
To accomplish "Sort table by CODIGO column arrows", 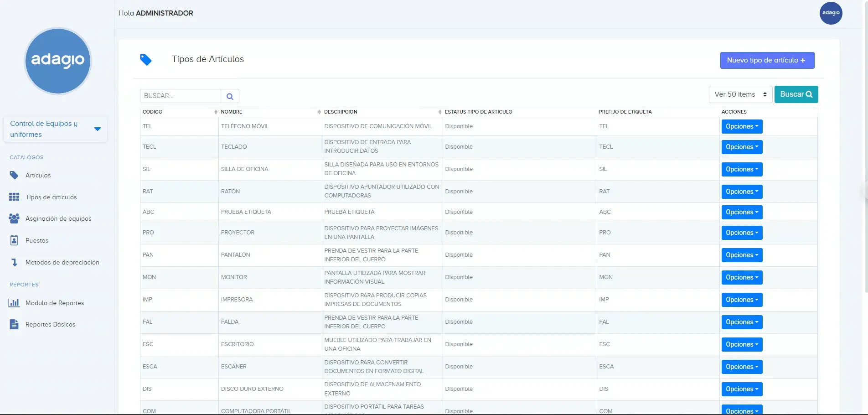I will (x=216, y=112).
